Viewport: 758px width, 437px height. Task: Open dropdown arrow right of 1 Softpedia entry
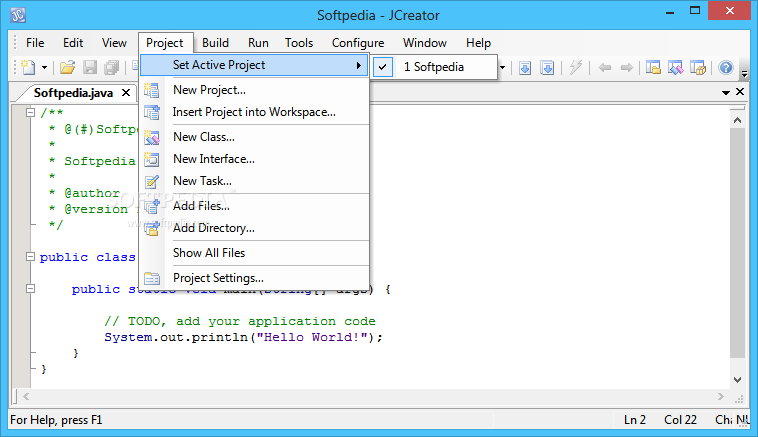[x=502, y=67]
